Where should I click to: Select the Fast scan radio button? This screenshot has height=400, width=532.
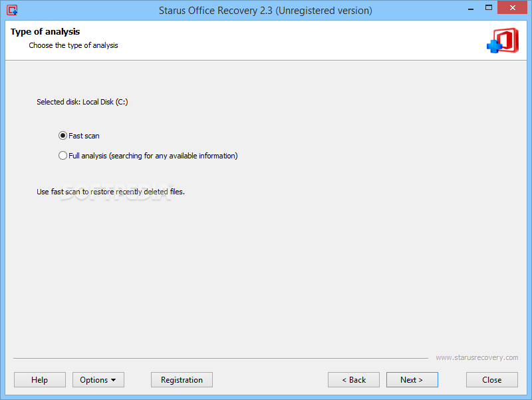63,136
